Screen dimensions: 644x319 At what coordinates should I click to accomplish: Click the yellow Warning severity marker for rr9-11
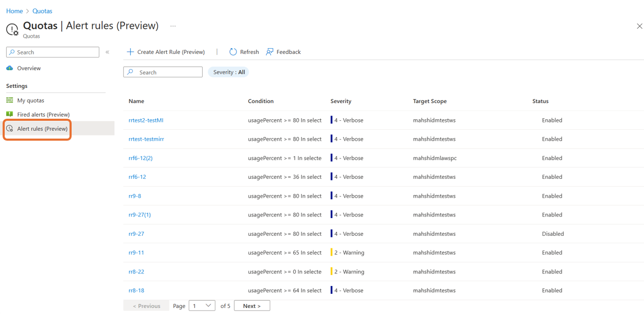coord(331,253)
